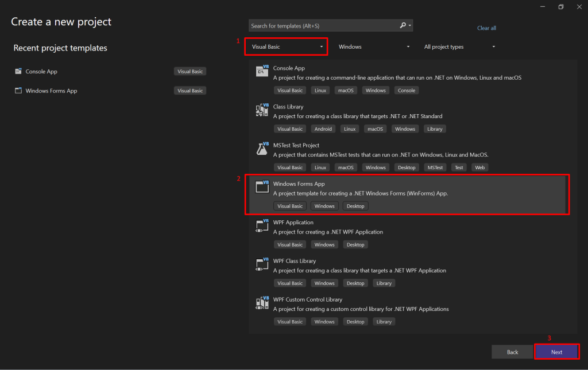Viewport: 588px width, 370px height.
Task: Click the Desktop tag under WPF Application
Action: (x=355, y=244)
